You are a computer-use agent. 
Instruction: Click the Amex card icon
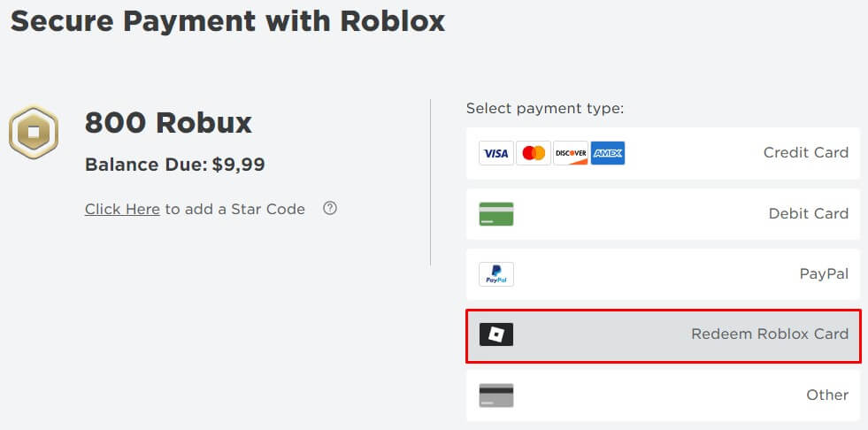pos(608,153)
